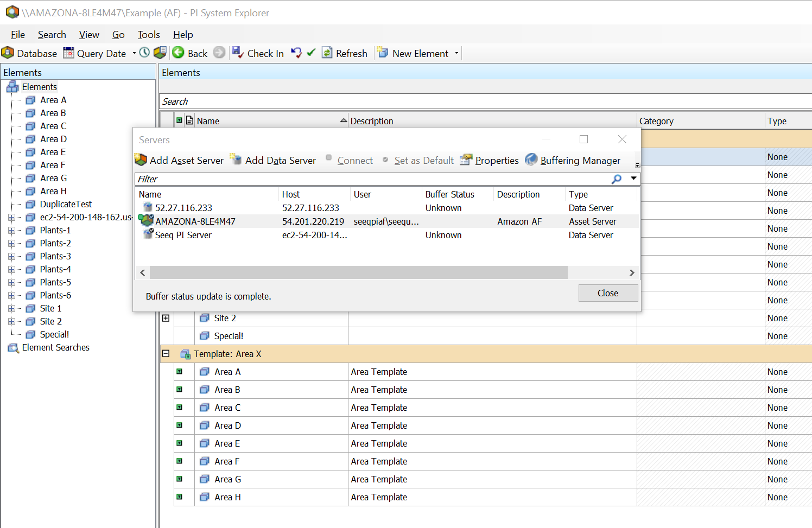Open the Tools menu

point(148,34)
